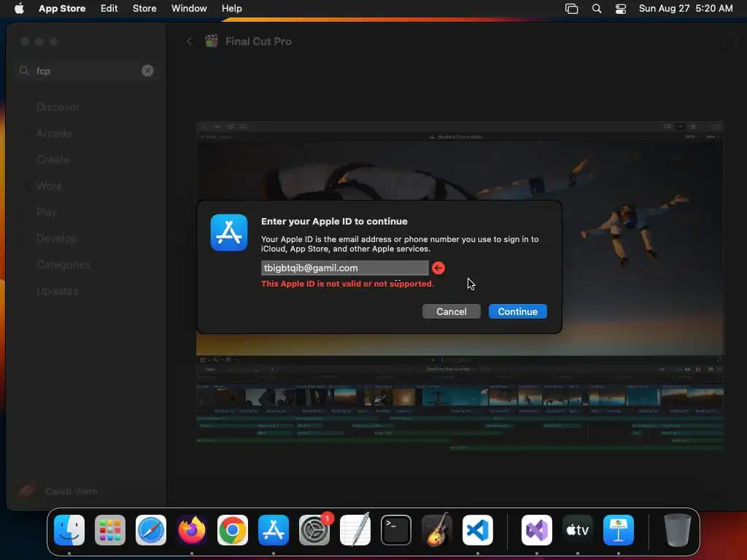Viewport: 747px width, 560px height.
Task: Open the App Store menu
Action: click(x=62, y=8)
